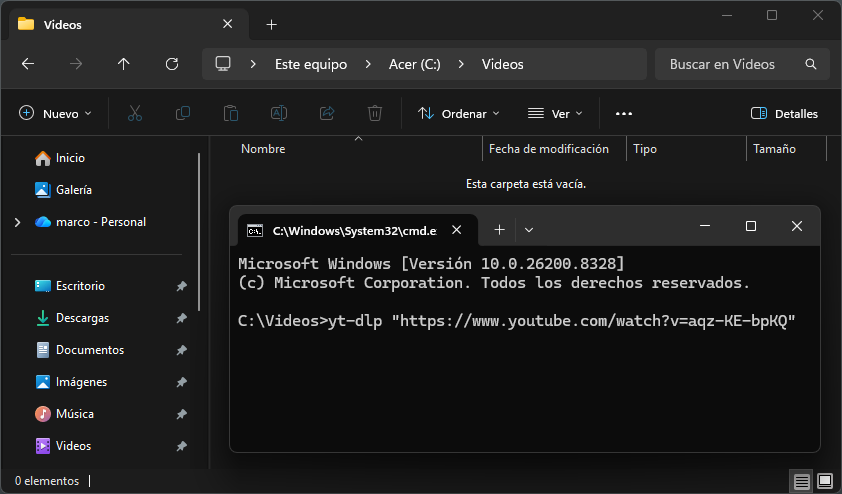Image resolution: width=842 pixels, height=494 pixels.
Task: Close the Videos Explorer tab
Action: point(228,24)
